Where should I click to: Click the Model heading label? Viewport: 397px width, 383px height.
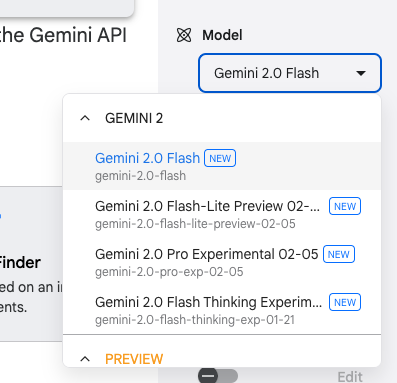222,35
